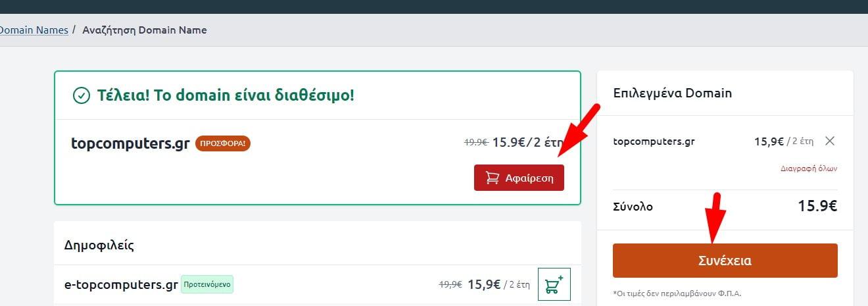Click the ΠΡΟΣΦΟΡΑ! offer badge
Image resolution: width=868 pixels, height=306 pixels.
[223, 143]
